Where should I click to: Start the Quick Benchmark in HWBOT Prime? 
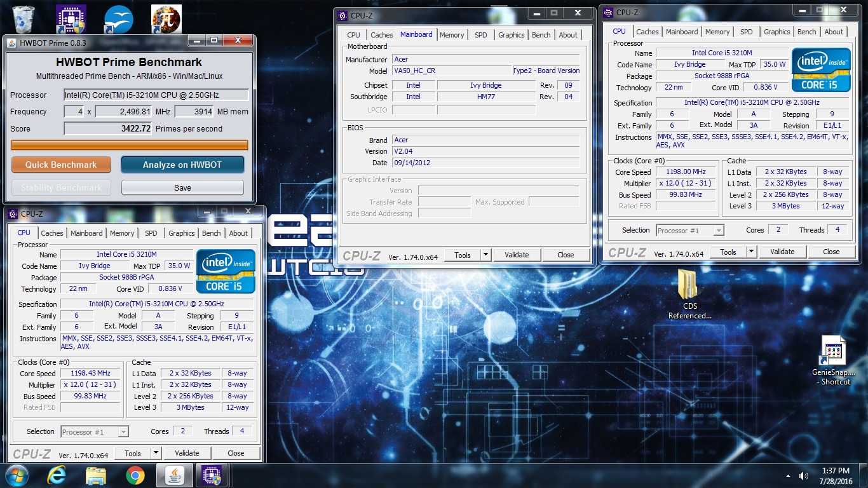(61, 165)
